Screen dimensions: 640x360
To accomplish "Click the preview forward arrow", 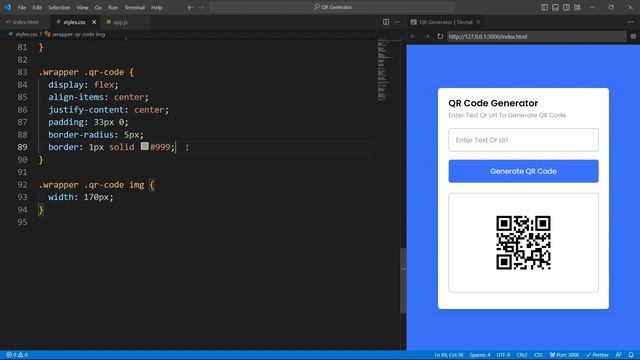I will click(427, 36).
